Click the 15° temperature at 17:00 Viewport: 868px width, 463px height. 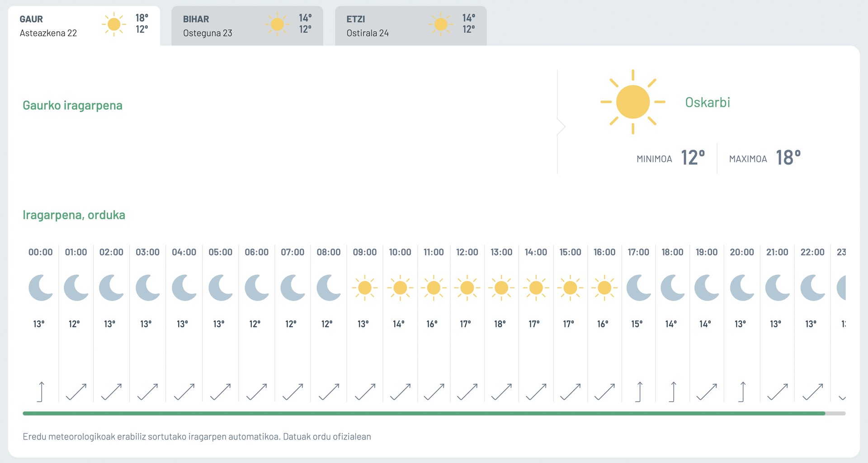pyautogui.click(x=637, y=324)
